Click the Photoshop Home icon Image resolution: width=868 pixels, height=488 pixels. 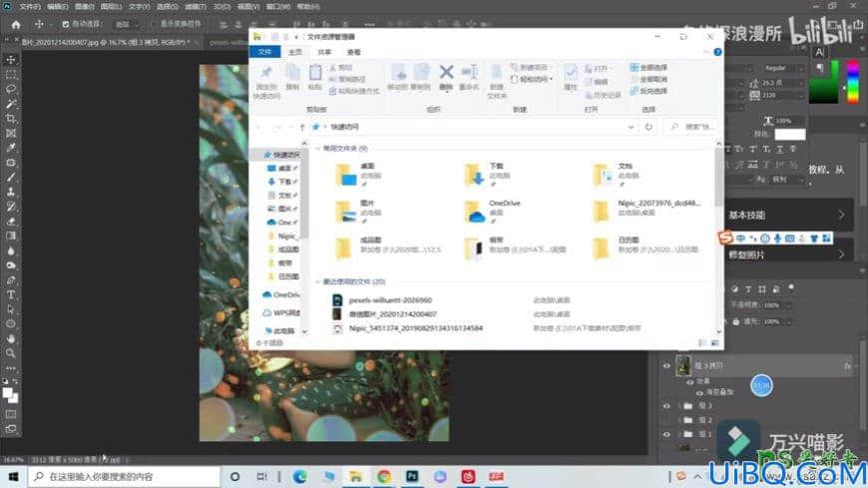click(x=16, y=24)
